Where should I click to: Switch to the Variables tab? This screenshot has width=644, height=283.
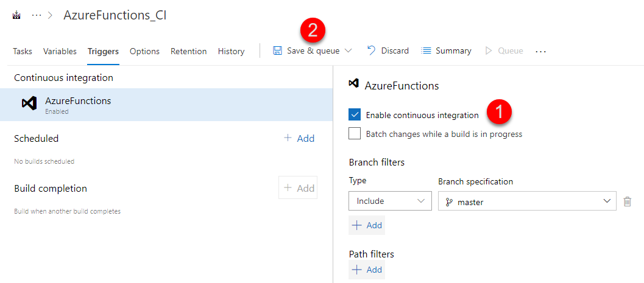[60, 51]
